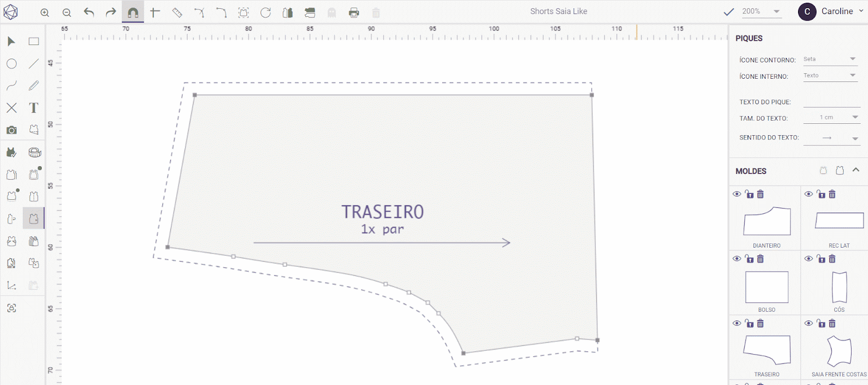Click the mirrored pieces icon in top toolbar
The image size is (868, 385).
pyautogui.click(x=288, y=12)
